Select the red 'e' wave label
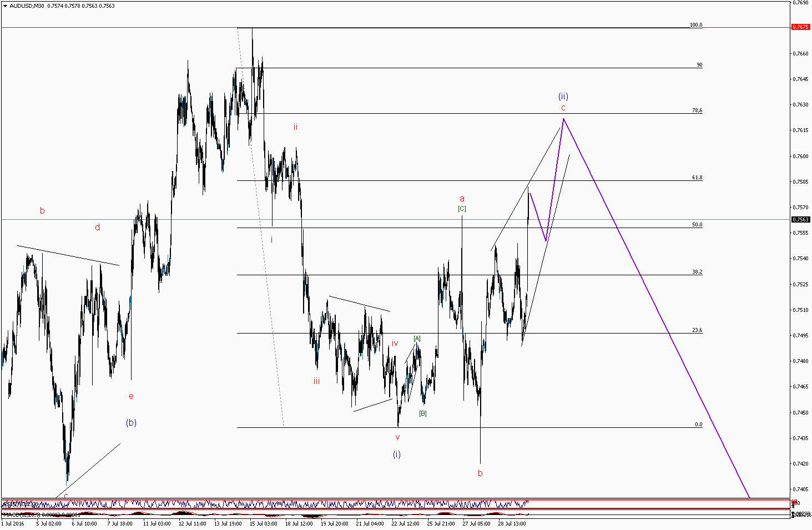This screenshot has width=812, height=530. pos(131,396)
